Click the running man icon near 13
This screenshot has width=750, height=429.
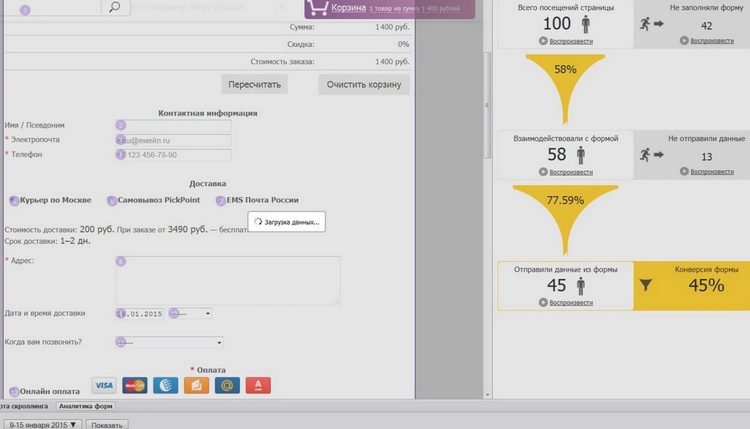pos(645,154)
